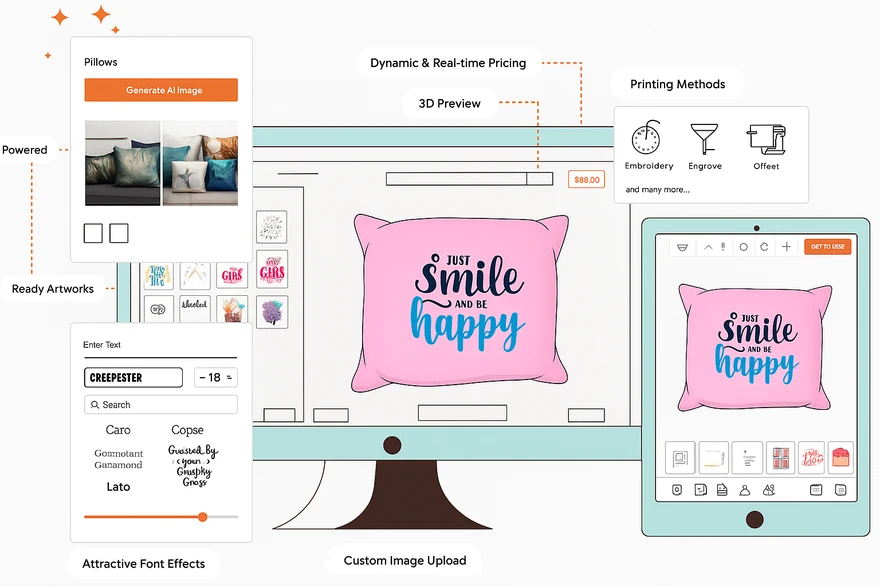Click the plus icon in the tablet toolbar
The height and width of the screenshot is (587, 880).
pyautogui.click(x=786, y=246)
